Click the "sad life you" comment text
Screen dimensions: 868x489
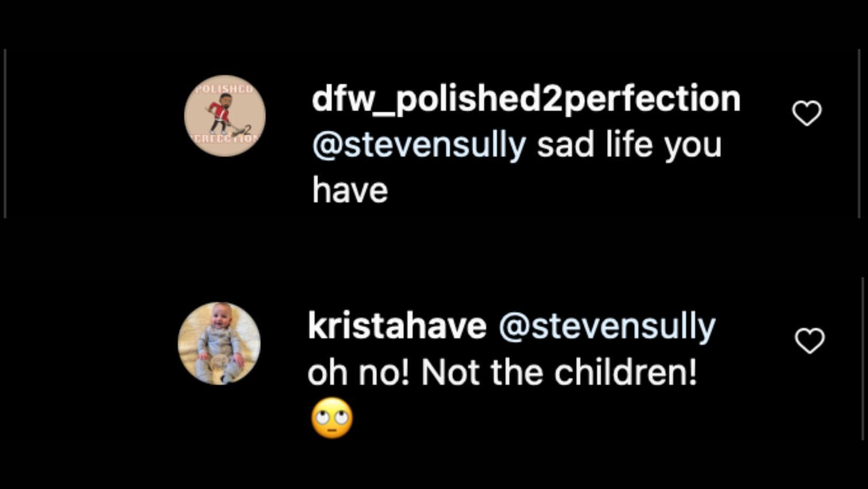[629, 145]
